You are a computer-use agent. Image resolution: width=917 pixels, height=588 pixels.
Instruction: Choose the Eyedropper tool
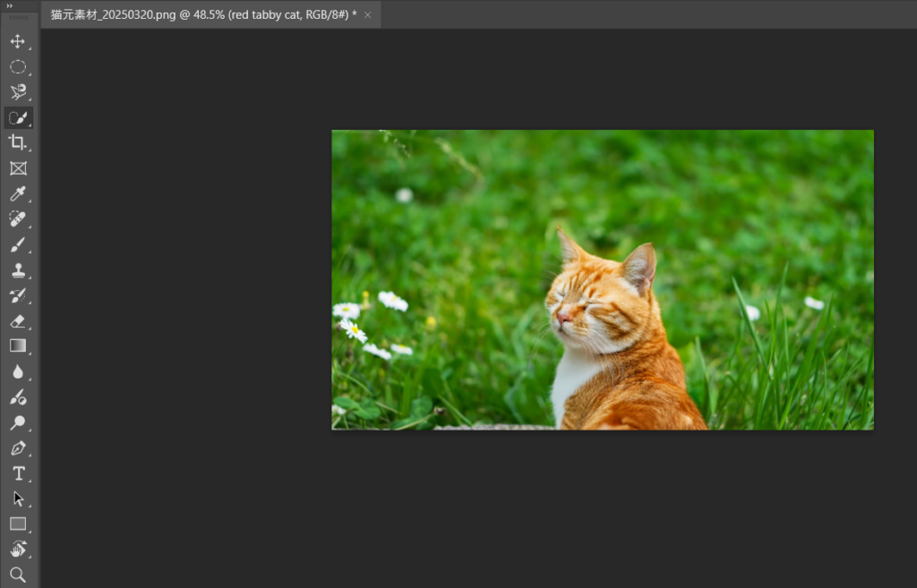tap(18, 194)
